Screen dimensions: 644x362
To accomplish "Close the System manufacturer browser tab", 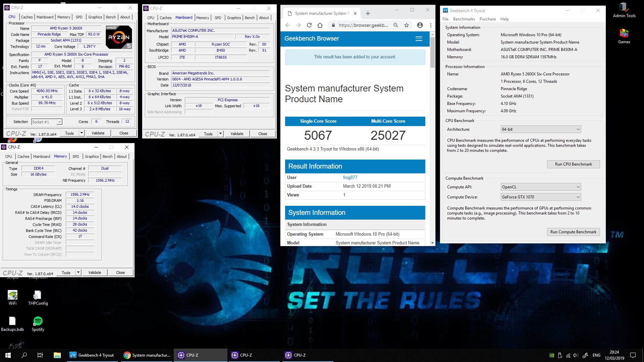I will [x=355, y=13].
